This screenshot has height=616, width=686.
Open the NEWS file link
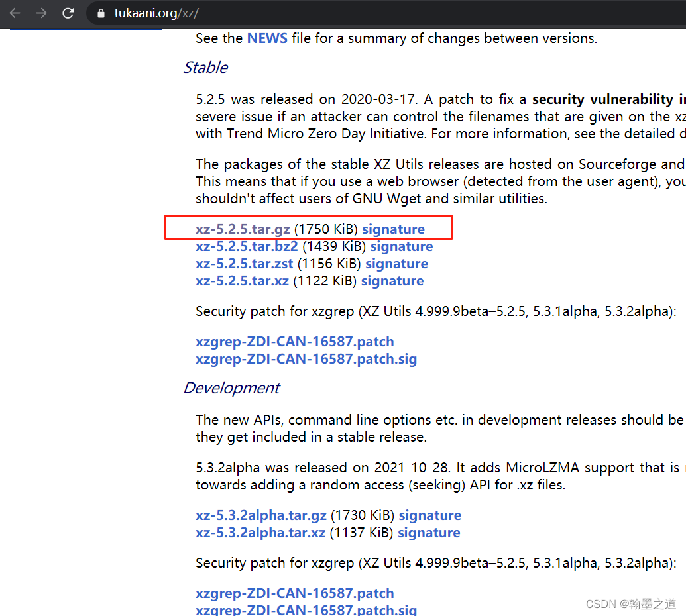(x=267, y=38)
